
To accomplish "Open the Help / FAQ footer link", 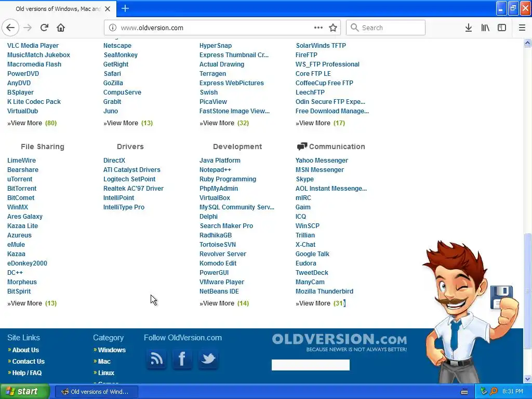I will pos(27,373).
